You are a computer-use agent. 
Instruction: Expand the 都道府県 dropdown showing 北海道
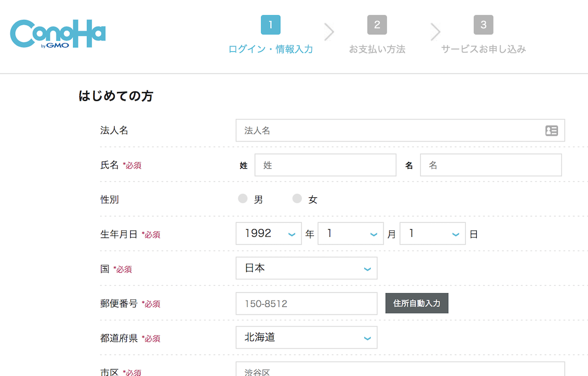tap(306, 337)
